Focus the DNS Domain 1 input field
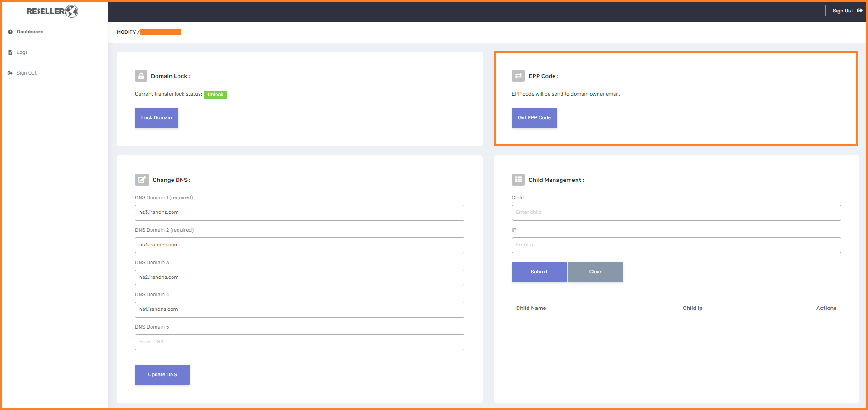The image size is (868, 410). pyautogui.click(x=299, y=213)
